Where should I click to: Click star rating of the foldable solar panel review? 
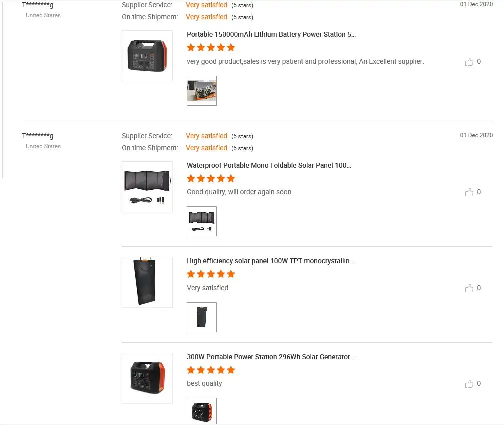pos(211,178)
